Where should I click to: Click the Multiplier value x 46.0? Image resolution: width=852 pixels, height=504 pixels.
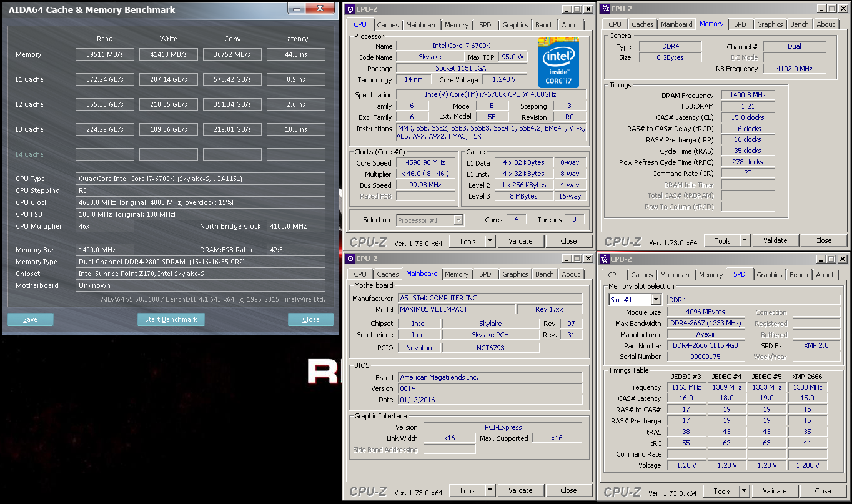[425, 174]
